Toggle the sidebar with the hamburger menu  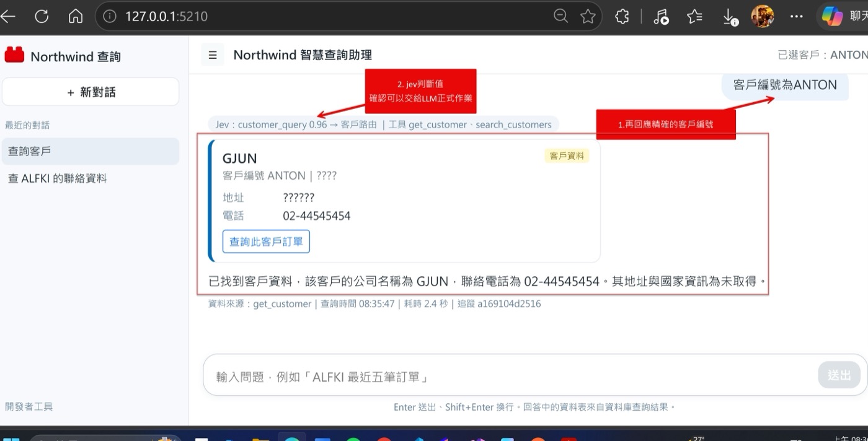[213, 55]
